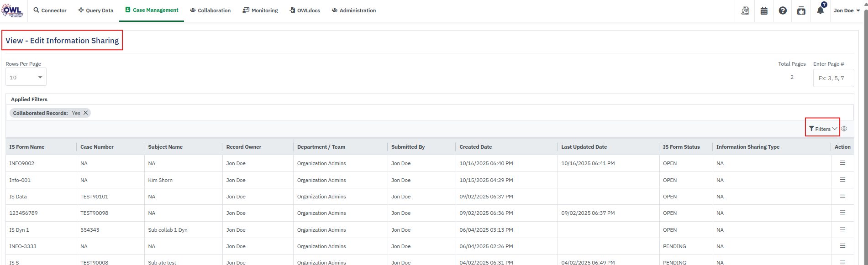Viewport: 868px width, 265px height.
Task: Sort by Created Date column header
Action: [475, 147]
